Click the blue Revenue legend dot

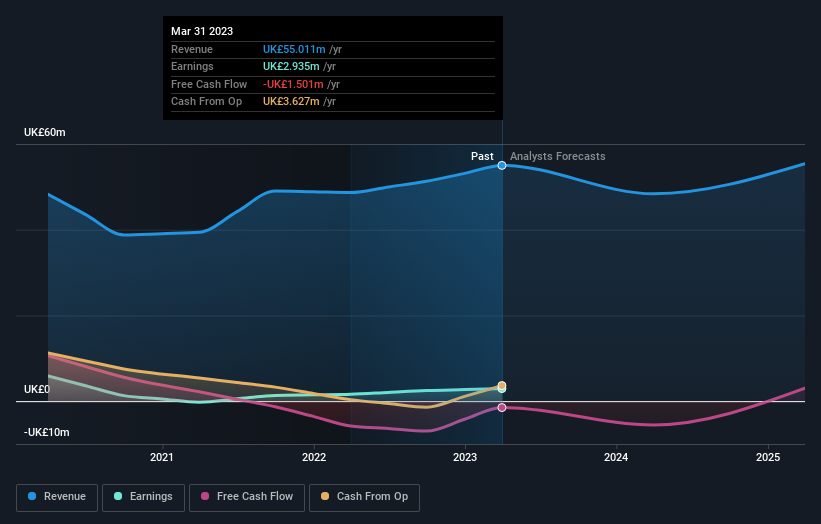click(32, 496)
